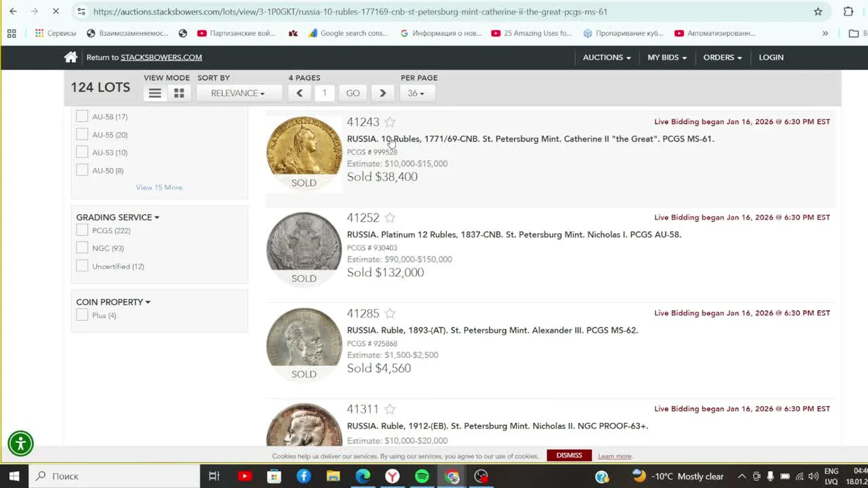Enable the NGC grading filter
Viewport: 868px width, 488px height.
[x=82, y=248]
